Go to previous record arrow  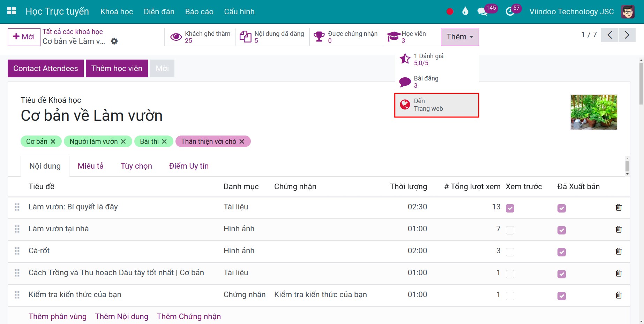point(609,35)
